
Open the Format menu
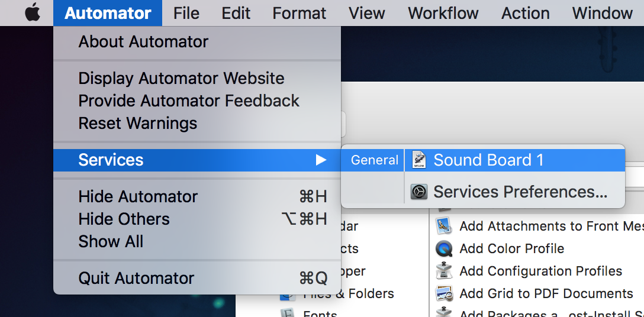click(x=299, y=13)
